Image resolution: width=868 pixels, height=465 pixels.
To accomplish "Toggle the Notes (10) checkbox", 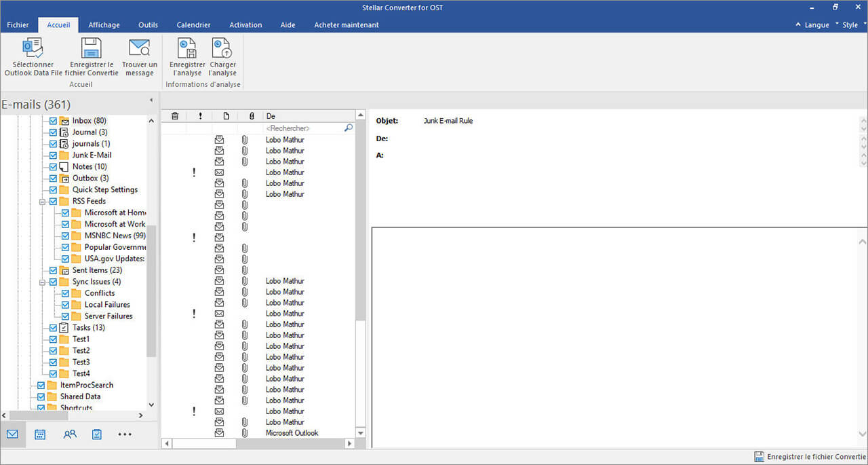I will [x=54, y=167].
